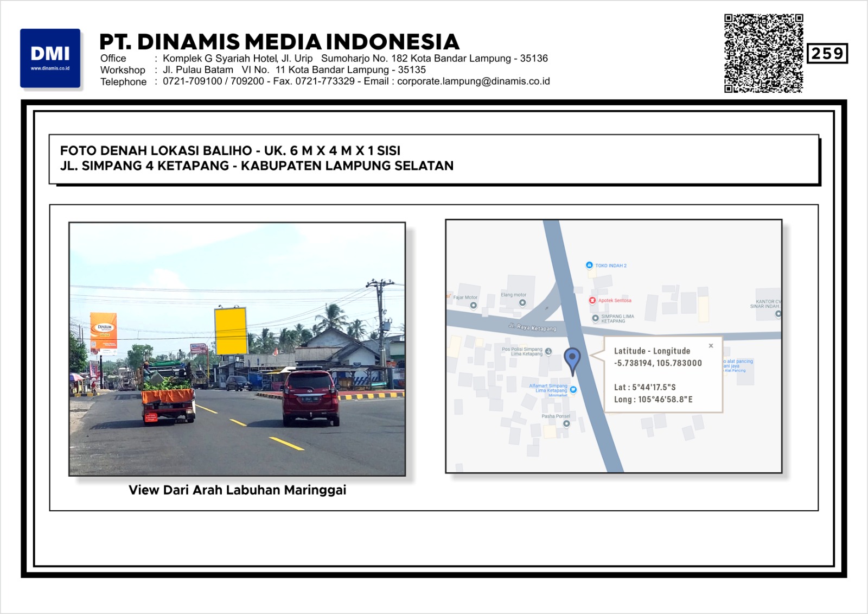Click the DMI company logo
Screen dimensions: 868x614
50,58
